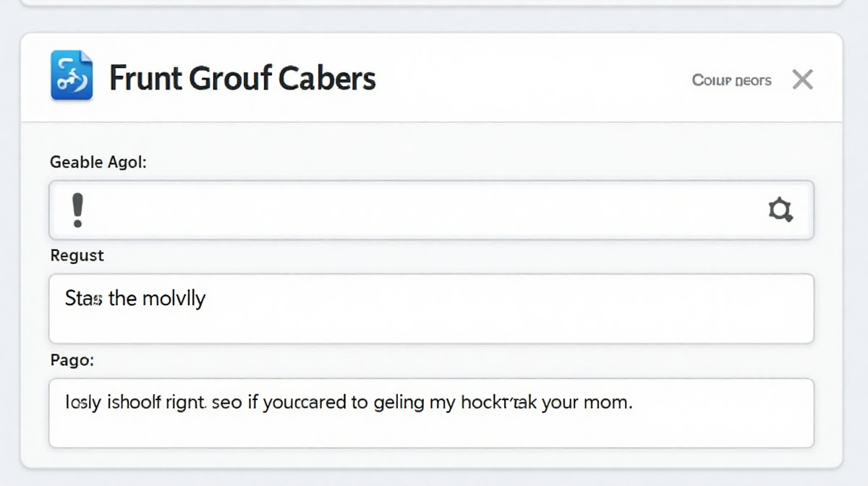Click the word "Frunt" in the header
868x486 pixels.
coord(144,78)
